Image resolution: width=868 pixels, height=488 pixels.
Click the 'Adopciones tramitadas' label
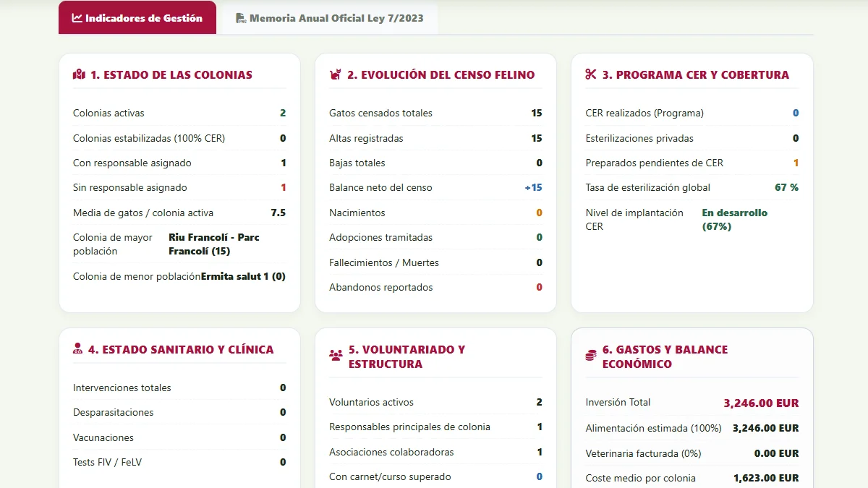click(380, 237)
